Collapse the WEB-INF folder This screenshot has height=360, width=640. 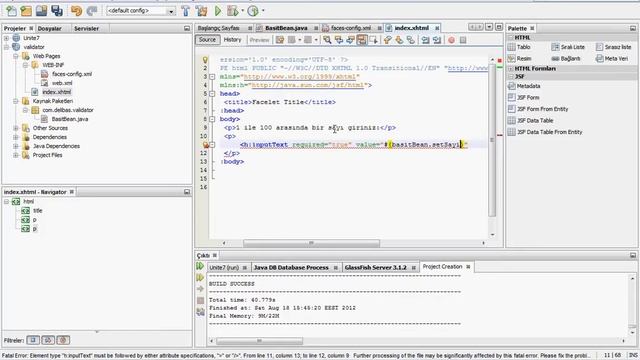25,65
